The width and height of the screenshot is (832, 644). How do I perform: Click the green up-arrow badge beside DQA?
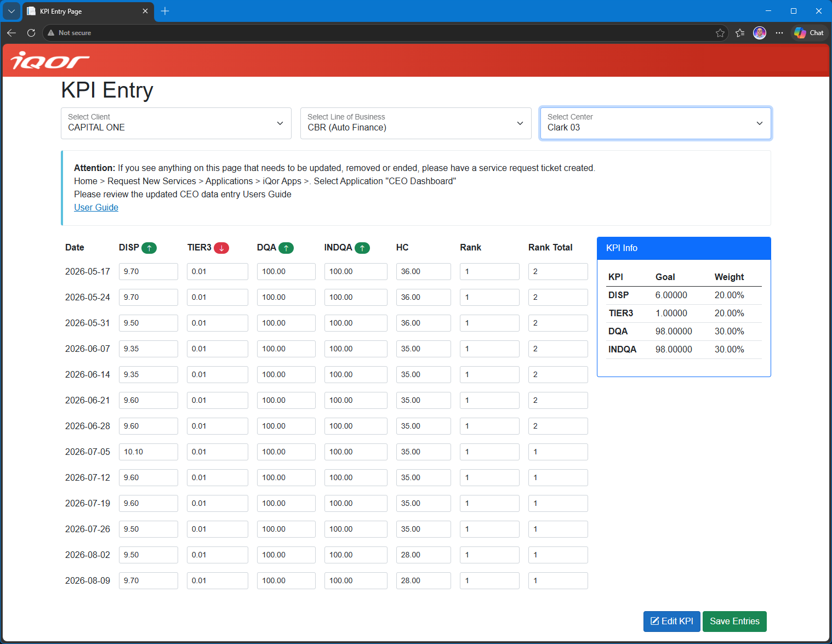point(286,248)
